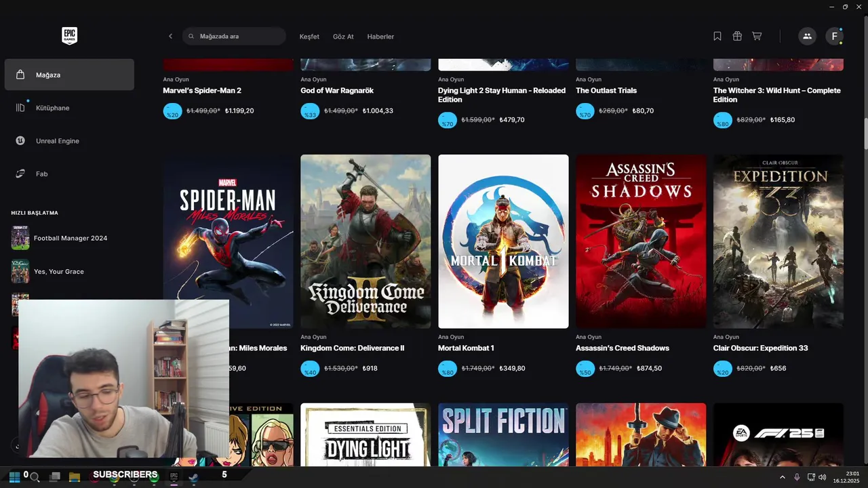Open The Outlast Trials title link
The image size is (868, 488).
click(x=606, y=90)
